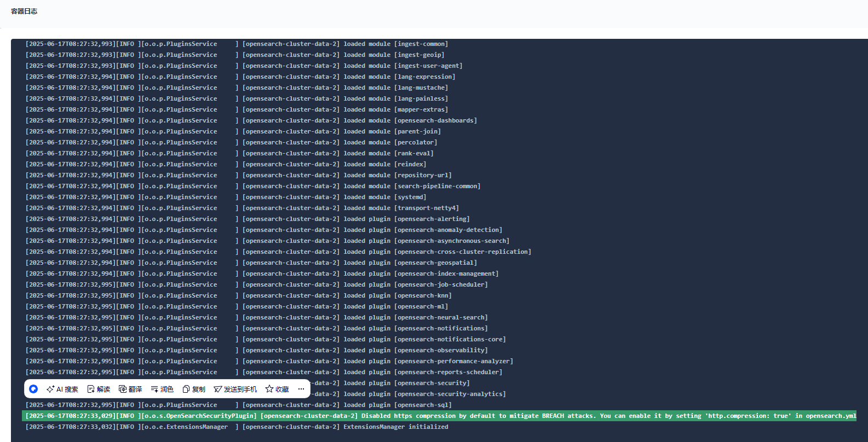Click 解读 in the floating toolbar
This screenshot has height=442, width=868.
99,389
